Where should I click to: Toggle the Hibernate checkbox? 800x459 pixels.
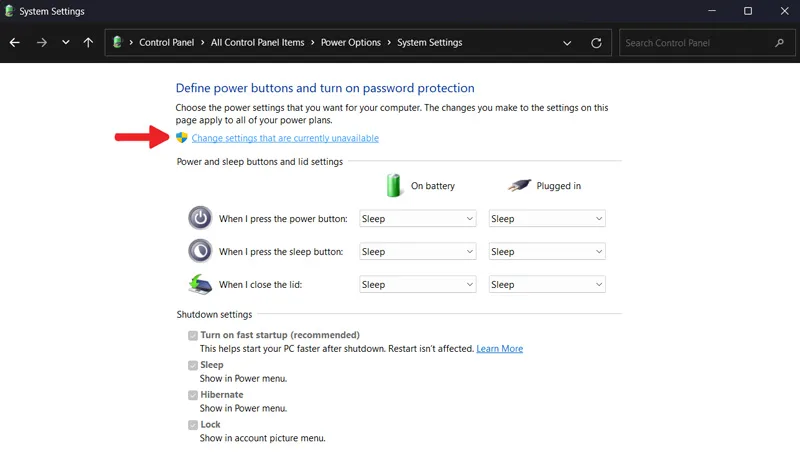[x=193, y=395]
